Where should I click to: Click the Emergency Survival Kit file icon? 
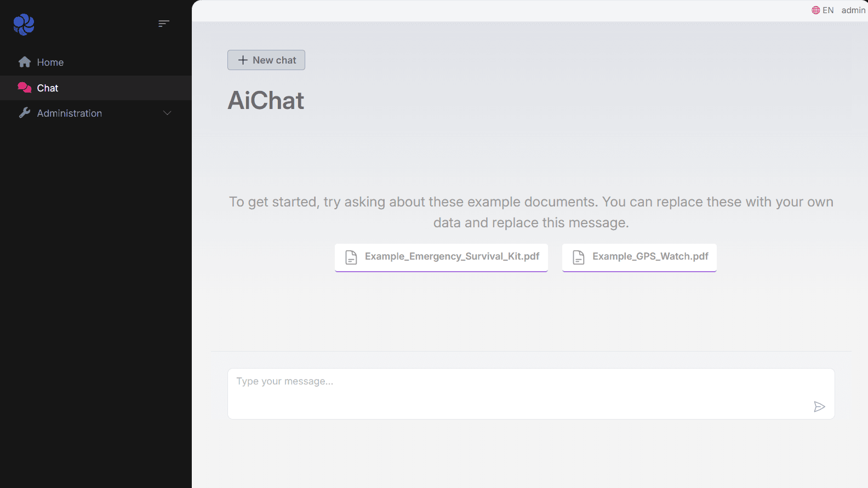coord(351,257)
